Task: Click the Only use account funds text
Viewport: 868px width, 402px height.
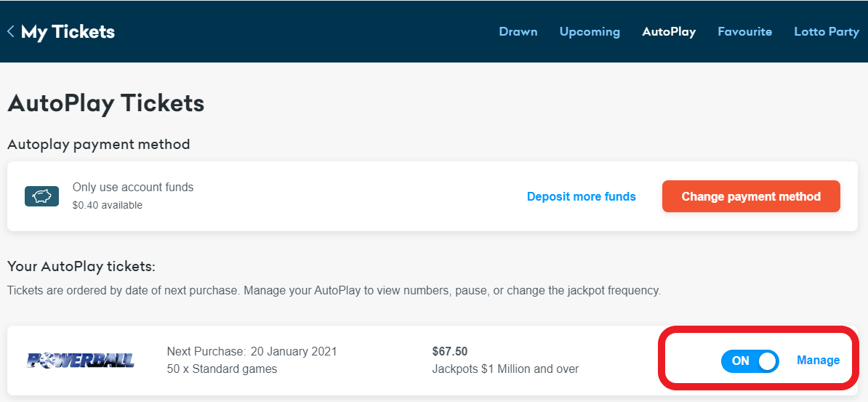Action: [133, 187]
